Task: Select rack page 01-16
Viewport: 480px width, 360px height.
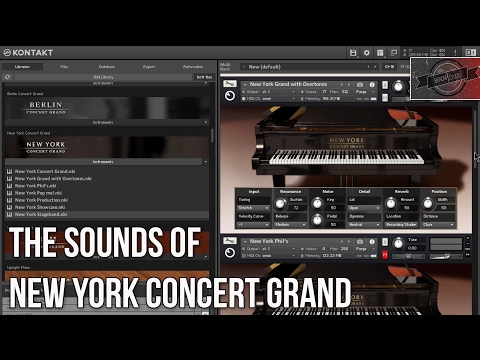Action: point(389,67)
